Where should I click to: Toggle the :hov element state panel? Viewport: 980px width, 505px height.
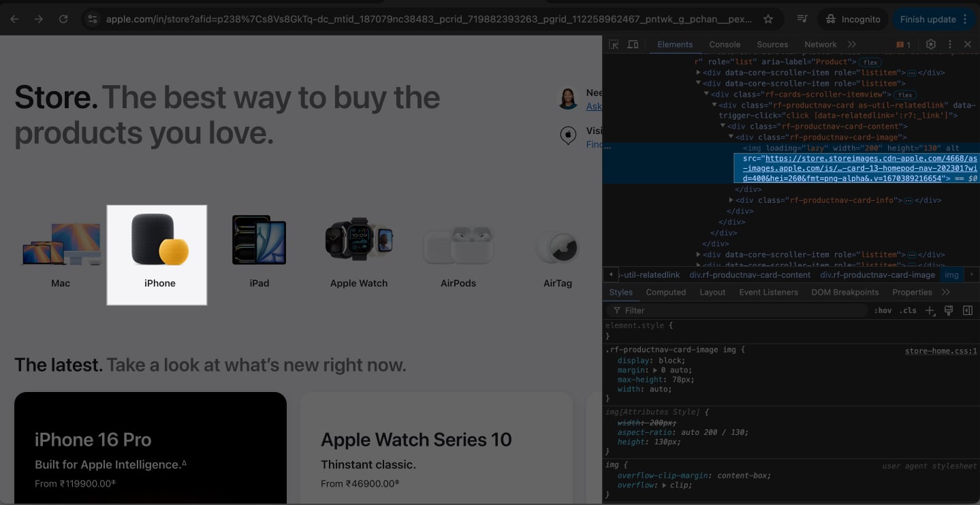(x=883, y=310)
